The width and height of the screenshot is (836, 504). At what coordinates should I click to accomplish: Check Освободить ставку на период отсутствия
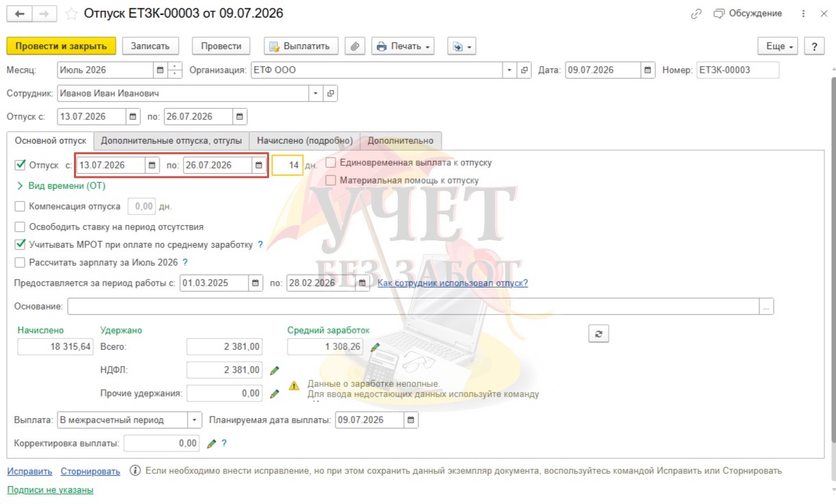(20, 227)
